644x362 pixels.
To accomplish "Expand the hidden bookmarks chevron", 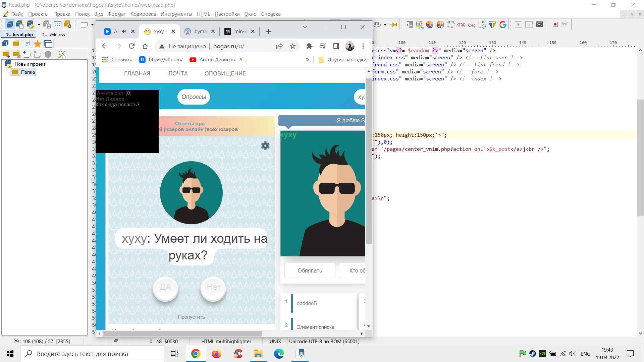I will (x=307, y=60).
